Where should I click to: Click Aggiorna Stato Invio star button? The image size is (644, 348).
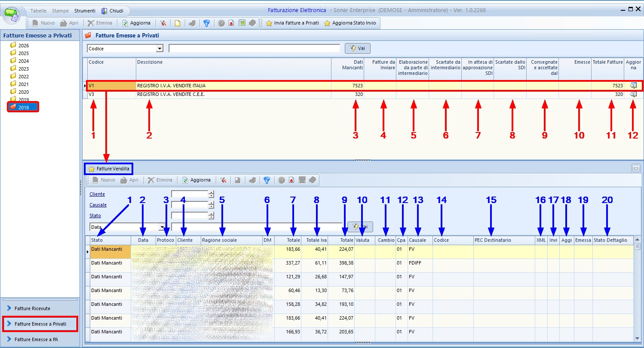coord(350,23)
